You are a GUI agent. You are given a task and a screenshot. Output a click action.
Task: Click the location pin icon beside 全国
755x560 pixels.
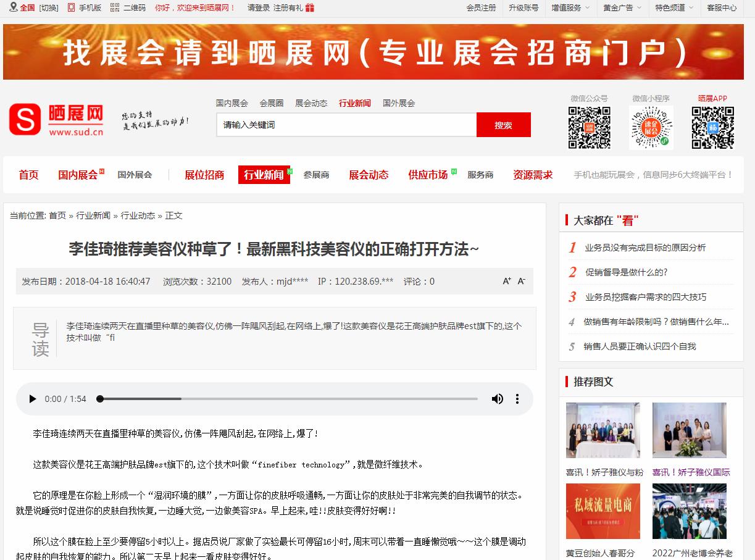tap(14, 7)
